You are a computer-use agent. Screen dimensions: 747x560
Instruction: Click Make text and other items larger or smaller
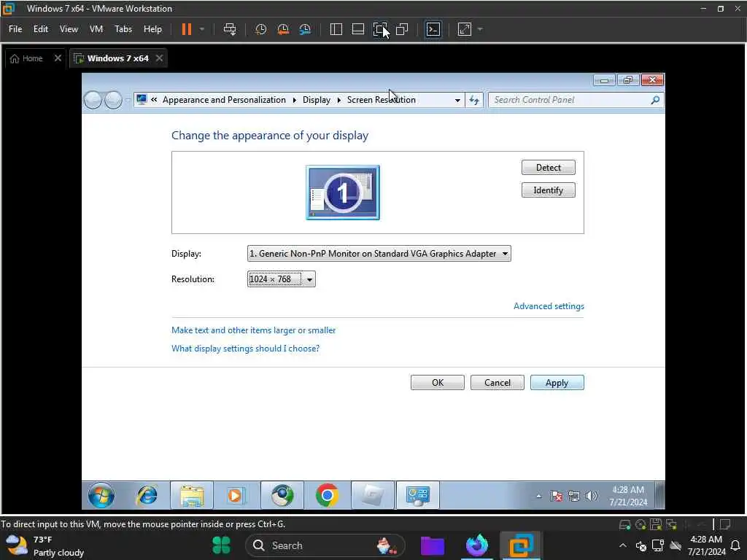[x=253, y=330]
